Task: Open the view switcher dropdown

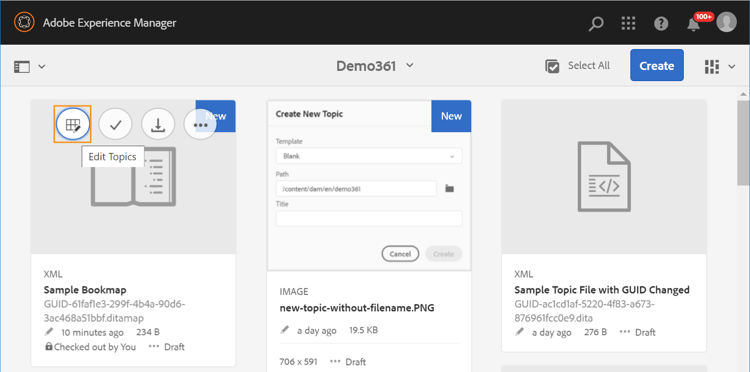Action: (719, 66)
